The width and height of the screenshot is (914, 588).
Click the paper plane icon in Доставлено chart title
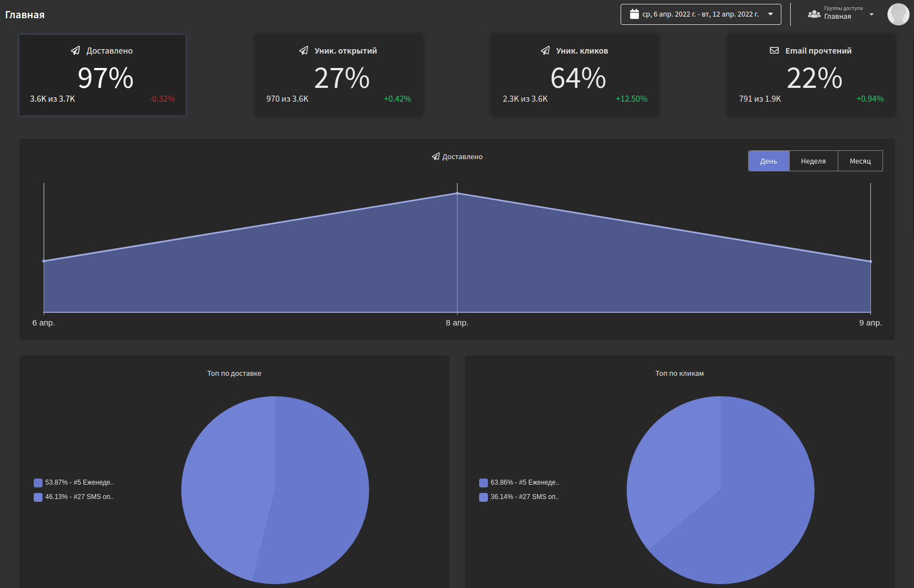(x=436, y=157)
